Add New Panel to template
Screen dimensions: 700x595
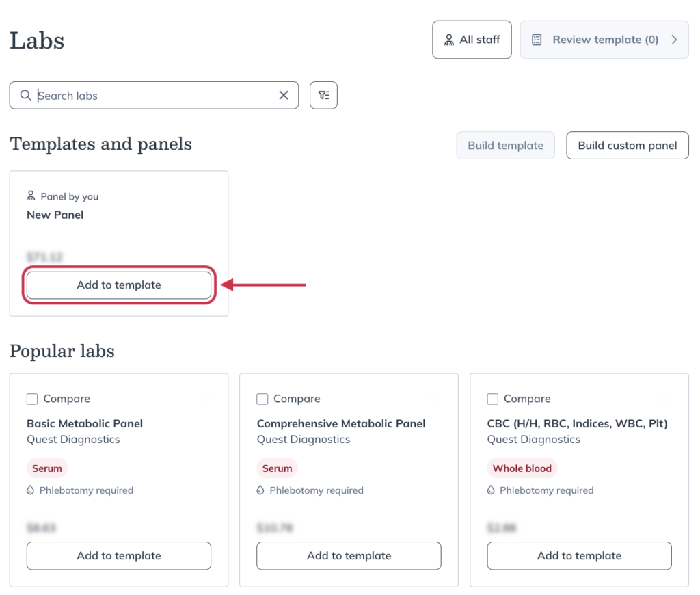tap(119, 285)
